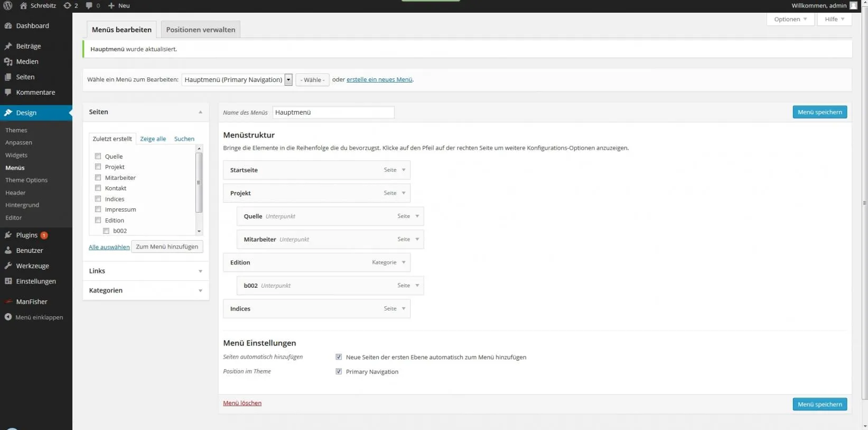Viewport: 868px width, 430px height.
Task: Click the bottom Menü speichern button
Action: [x=819, y=404]
